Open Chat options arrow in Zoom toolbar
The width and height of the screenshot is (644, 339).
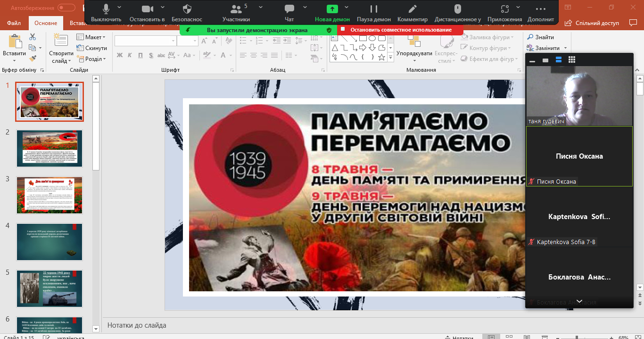click(305, 8)
